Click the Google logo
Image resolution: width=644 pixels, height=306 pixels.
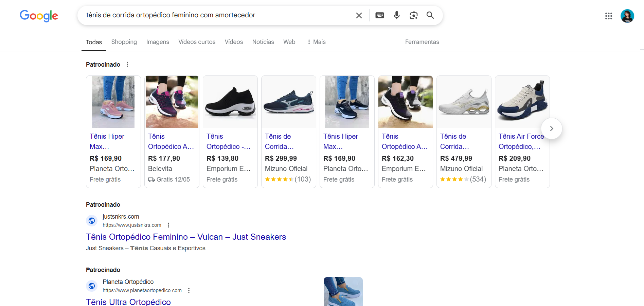pos(39,16)
